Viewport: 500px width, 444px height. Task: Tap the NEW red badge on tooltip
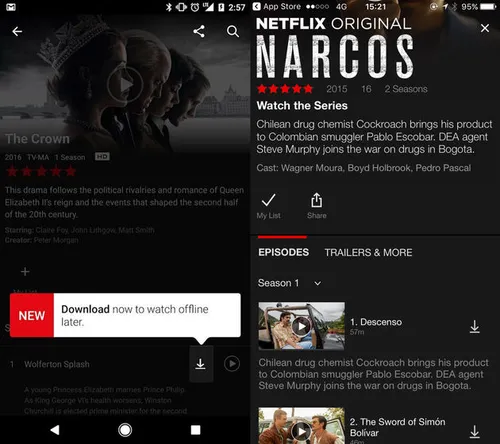[x=32, y=315]
